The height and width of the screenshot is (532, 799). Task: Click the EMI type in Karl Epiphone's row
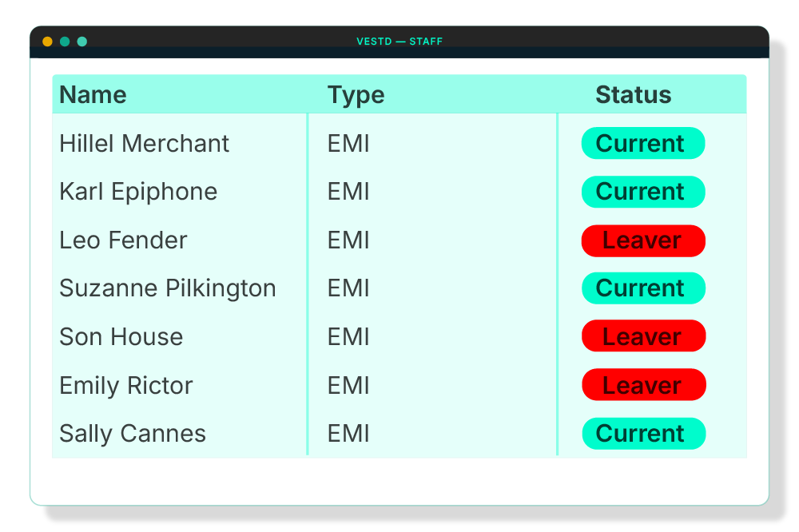click(x=348, y=192)
